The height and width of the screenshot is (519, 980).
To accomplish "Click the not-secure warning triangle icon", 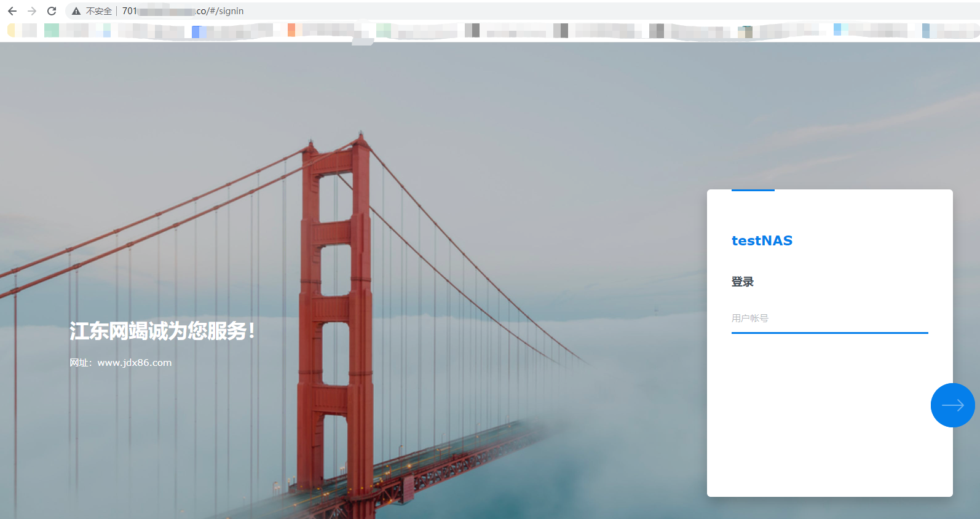I will [76, 11].
